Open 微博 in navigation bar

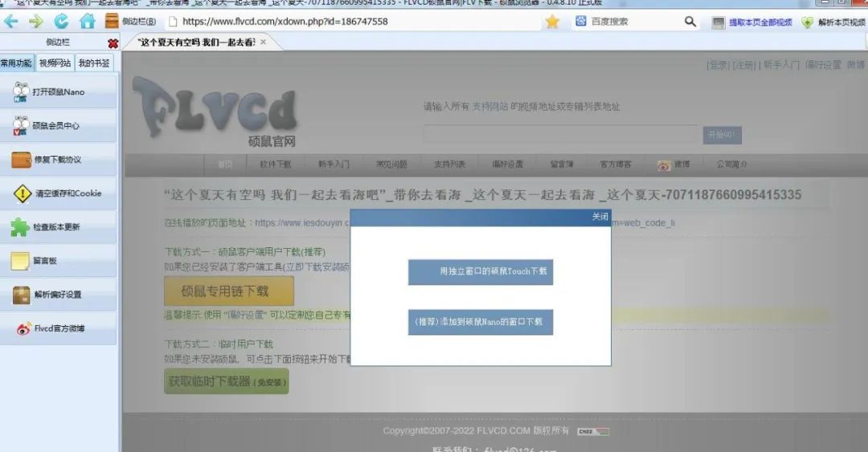(682, 165)
